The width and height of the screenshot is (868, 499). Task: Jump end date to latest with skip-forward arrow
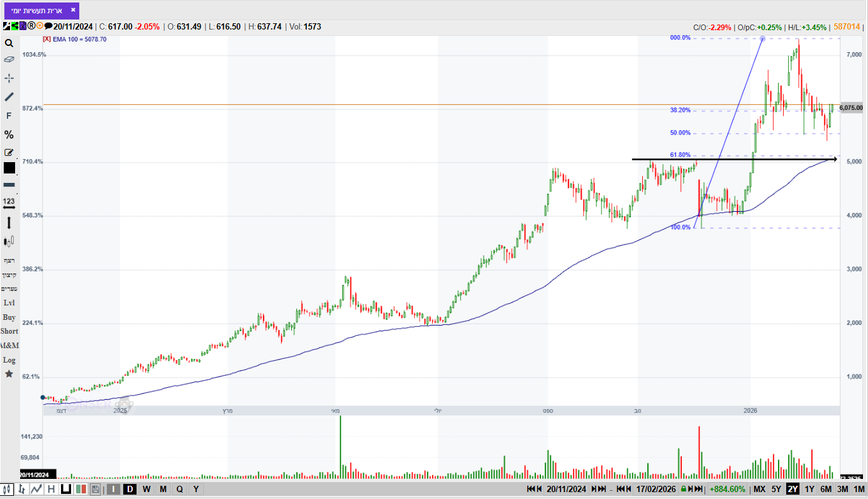coord(698,489)
